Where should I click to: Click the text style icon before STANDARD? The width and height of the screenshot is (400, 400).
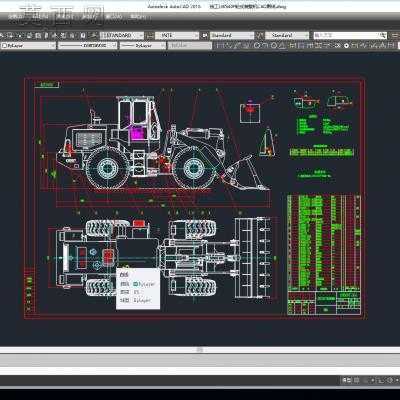(94, 35)
